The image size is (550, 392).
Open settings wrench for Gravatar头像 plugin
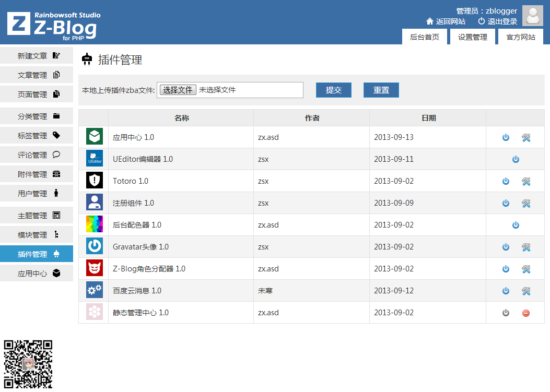[x=526, y=247]
